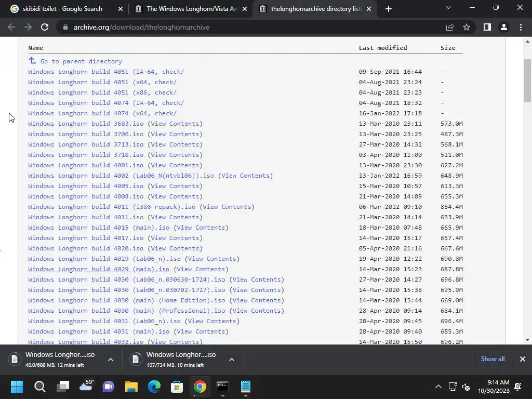The height and width of the screenshot is (399, 532).
Task: Click the scrollbar up arrow
Action: click(527, 42)
